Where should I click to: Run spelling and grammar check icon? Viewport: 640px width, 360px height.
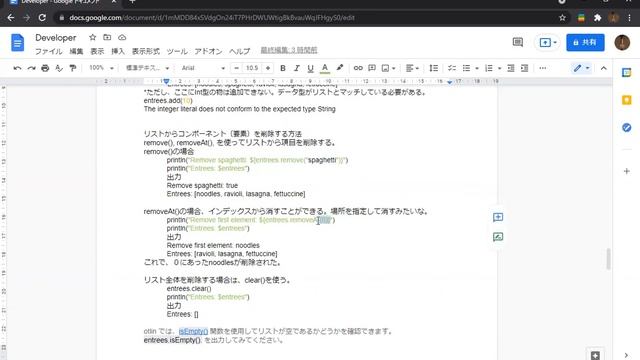[59, 68]
